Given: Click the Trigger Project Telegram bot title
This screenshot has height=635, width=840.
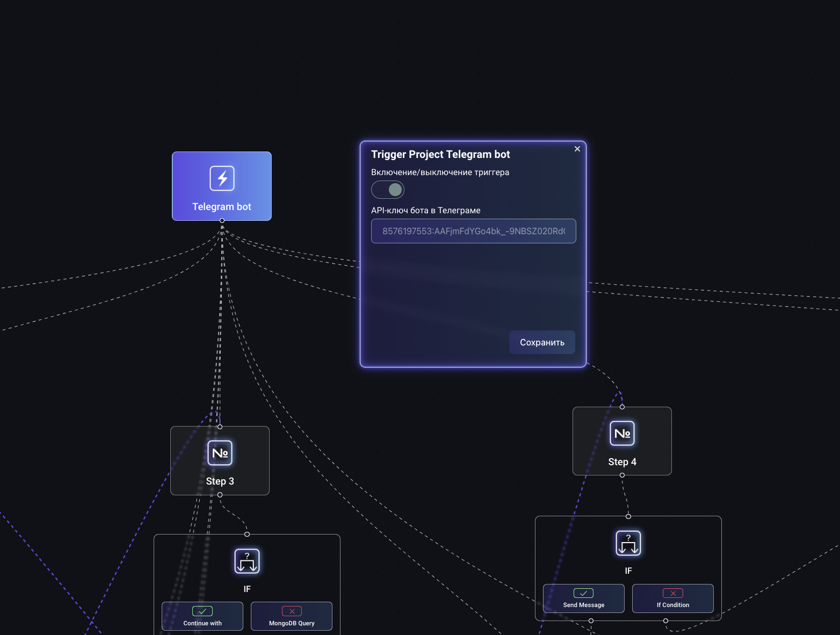Looking at the screenshot, I should (440, 155).
